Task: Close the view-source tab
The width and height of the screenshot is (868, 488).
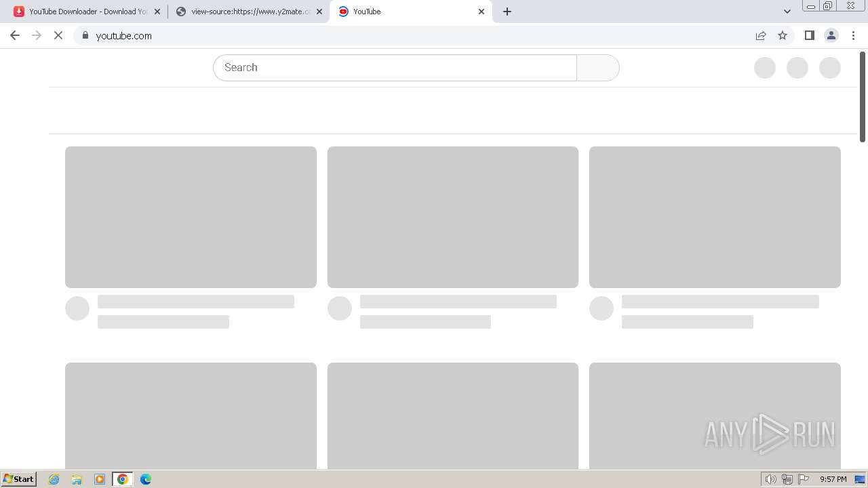Action: (x=319, y=12)
